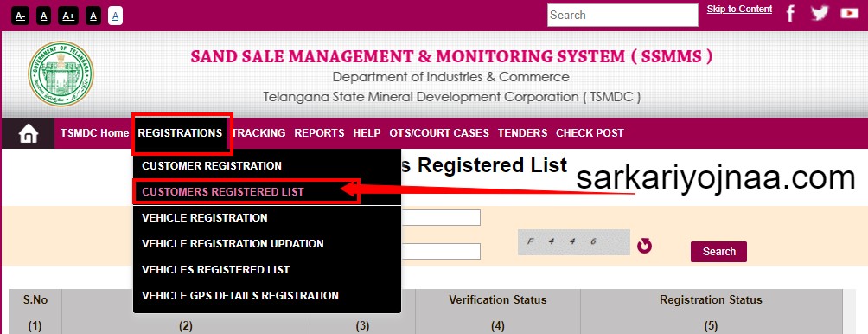Apply light contrast theme white A button
The image size is (868, 334).
click(115, 16)
